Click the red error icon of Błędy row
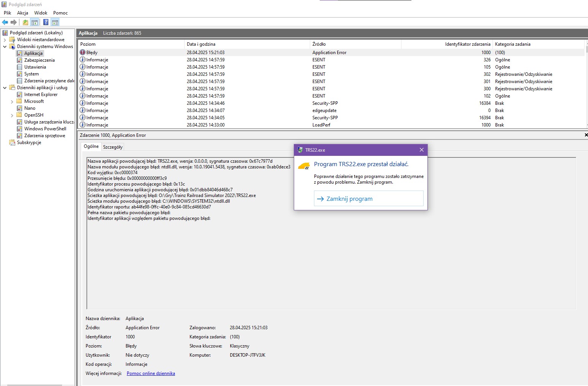This screenshot has width=588, height=386. point(83,53)
